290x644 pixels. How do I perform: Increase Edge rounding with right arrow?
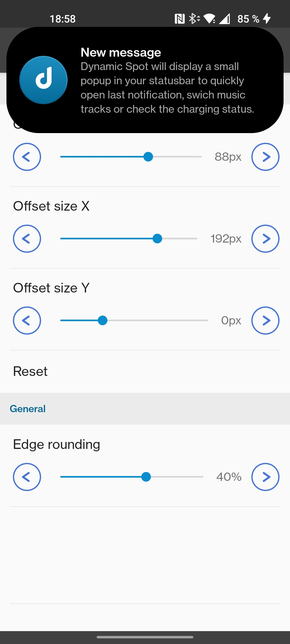265,477
